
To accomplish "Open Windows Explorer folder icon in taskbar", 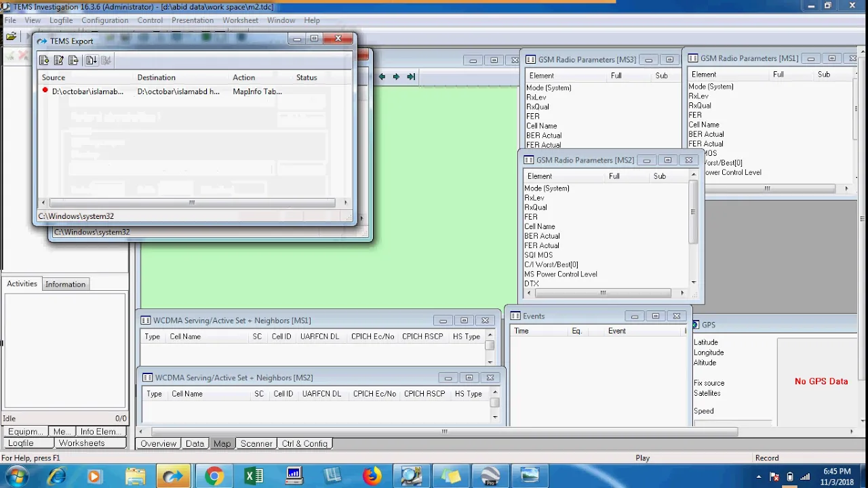I will [x=134, y=476].
